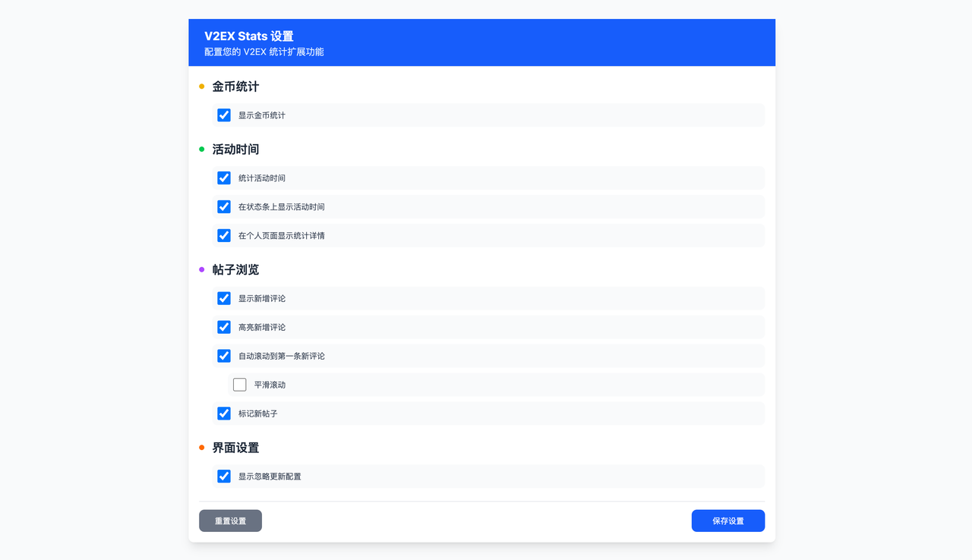
Task: Click the 显示金币统计 label text
Action: (x=262, y=115)
